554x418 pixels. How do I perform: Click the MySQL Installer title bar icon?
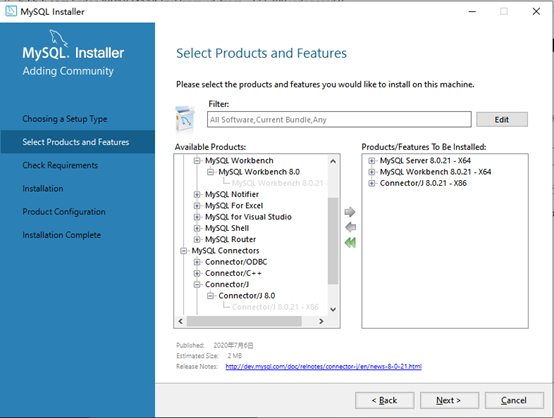pyautogui.click(x=11, y=11)
